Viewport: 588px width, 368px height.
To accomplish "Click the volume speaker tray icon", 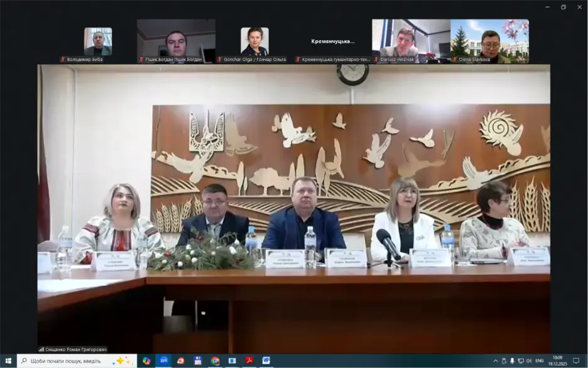I will point(528,361).
